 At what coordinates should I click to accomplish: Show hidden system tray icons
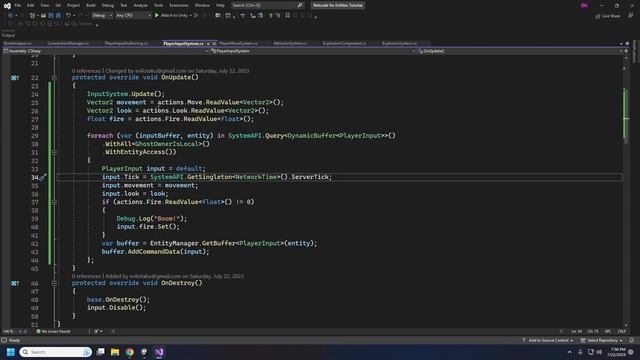(x=569, y=352)
